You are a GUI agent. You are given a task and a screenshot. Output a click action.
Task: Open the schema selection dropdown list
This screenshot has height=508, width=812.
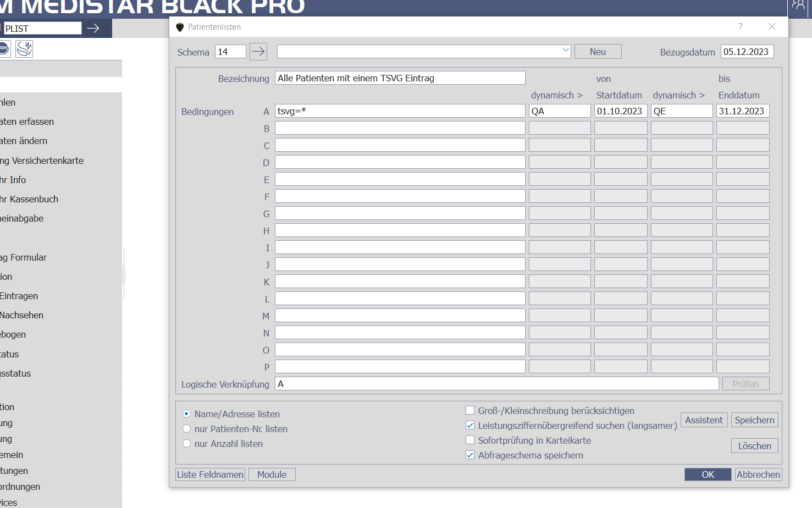566,51
